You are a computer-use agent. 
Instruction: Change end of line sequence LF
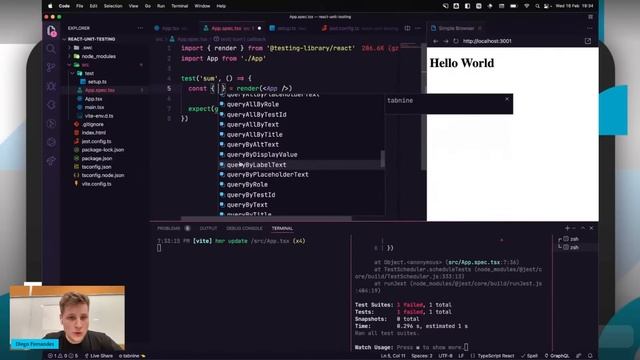click(x=461, y=356)
